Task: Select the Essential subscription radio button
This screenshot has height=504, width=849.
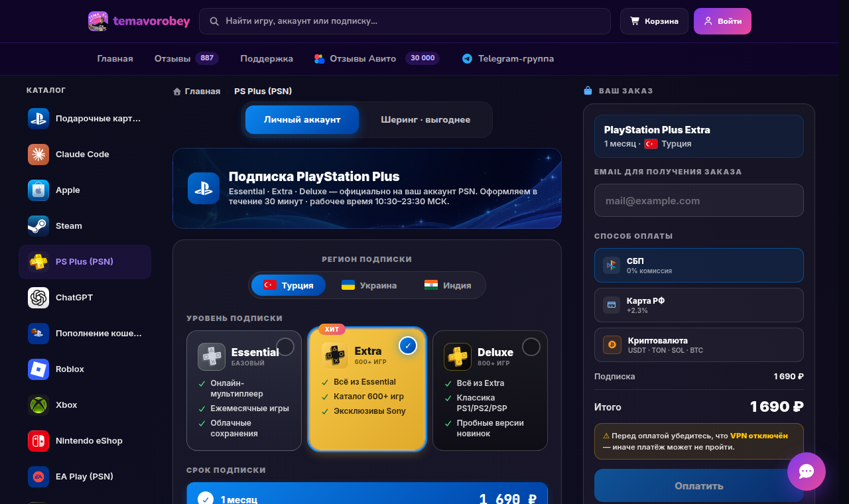Action: tap(285, 347)
